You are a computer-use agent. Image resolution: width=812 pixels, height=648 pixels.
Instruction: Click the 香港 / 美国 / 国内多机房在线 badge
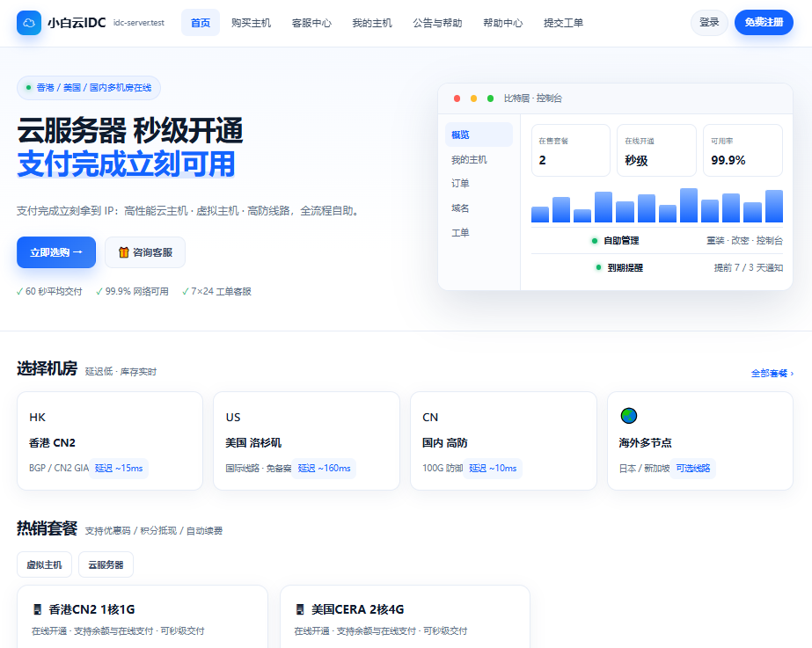89,88
